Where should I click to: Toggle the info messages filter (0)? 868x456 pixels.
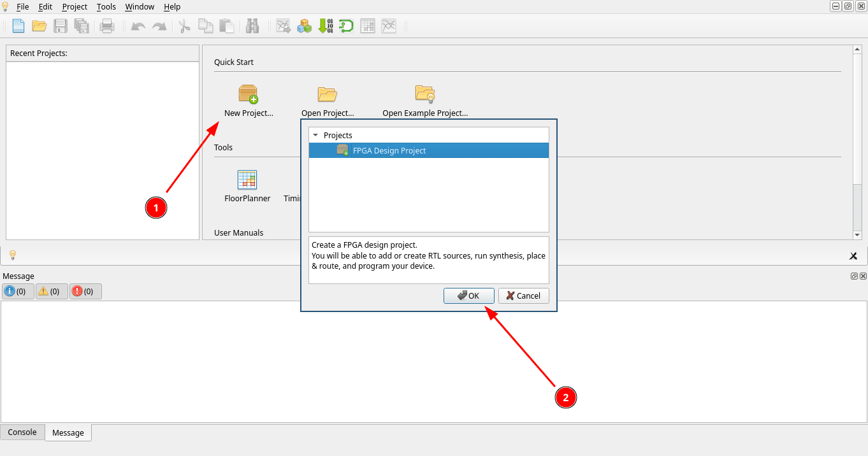point(18,292)
